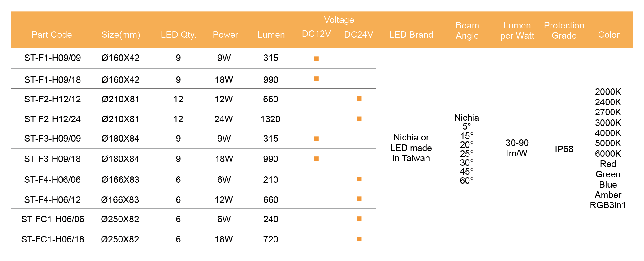Select the DC24V marker for ST-F2-H12/12
Screen dimensions: 644x261
(359, 99)
